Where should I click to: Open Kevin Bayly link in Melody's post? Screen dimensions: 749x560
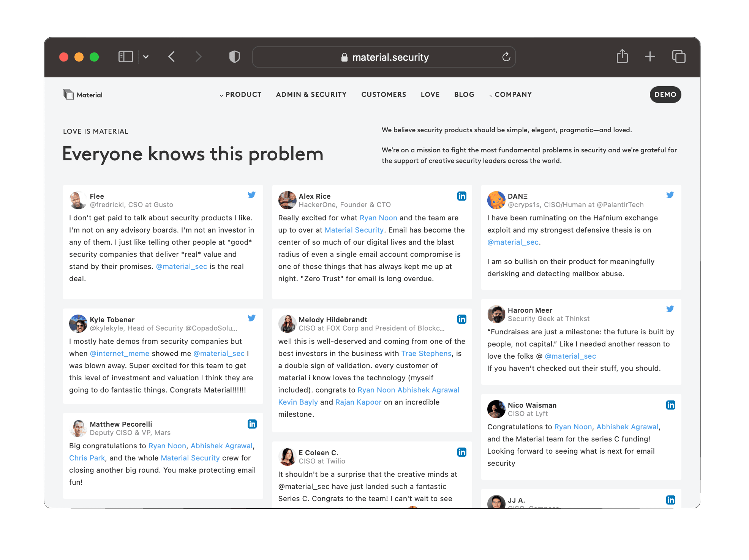click(x=298, y=402)
